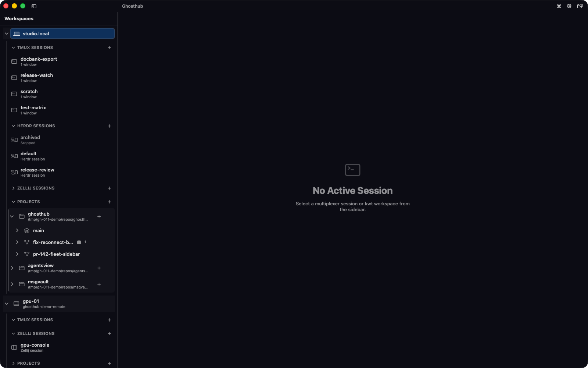Image resolution: width=588 pixels, height=368 pixels.
Task: Click the ghosthub-demo-remote subtitle text
Action: point(44,307)
